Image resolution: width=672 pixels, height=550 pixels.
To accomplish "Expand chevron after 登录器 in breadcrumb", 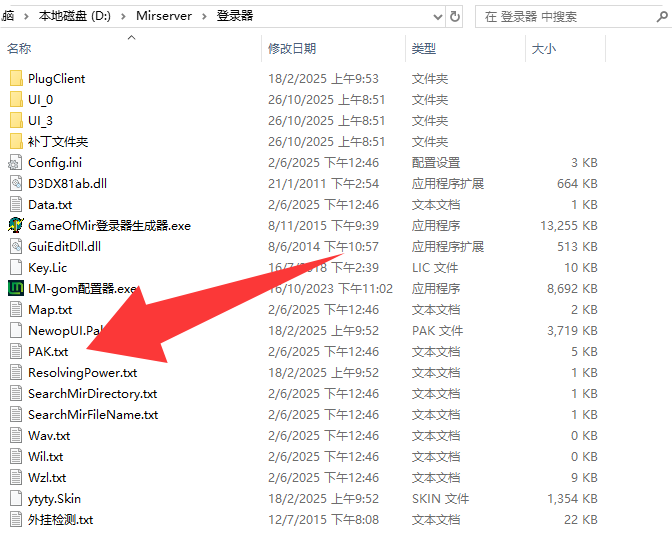I will tap(263, 17).
